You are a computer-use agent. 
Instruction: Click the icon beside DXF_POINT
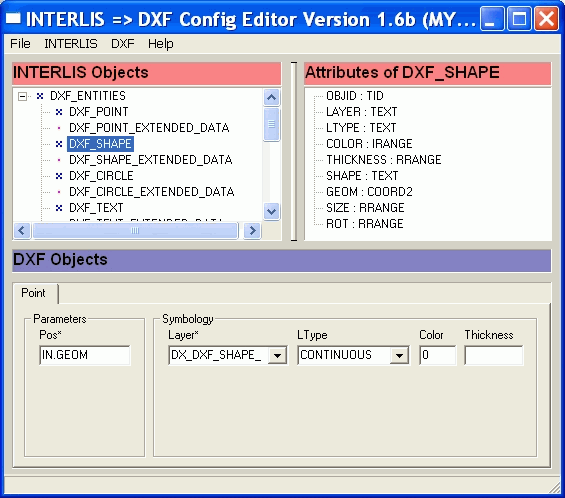click(59, 112)
